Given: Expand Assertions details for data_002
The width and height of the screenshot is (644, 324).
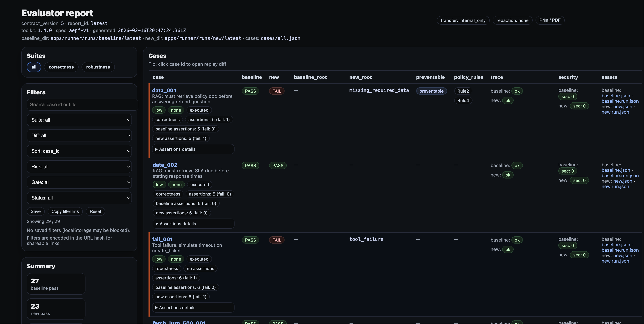Looking at the screenshot, I should coord(193,224).
